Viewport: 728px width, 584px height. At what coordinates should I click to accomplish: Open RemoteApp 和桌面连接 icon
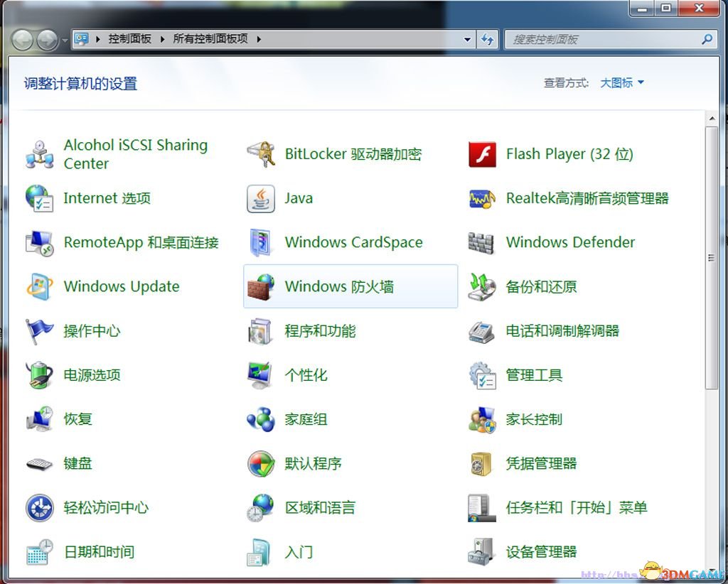click(x=40, y=242)
